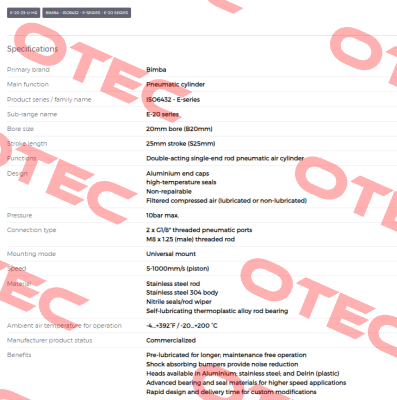The image size is (397, 400).
Task: Click the Pneumatic cylinder main function value
Action: pyautogui.click(x=175, y=84)
